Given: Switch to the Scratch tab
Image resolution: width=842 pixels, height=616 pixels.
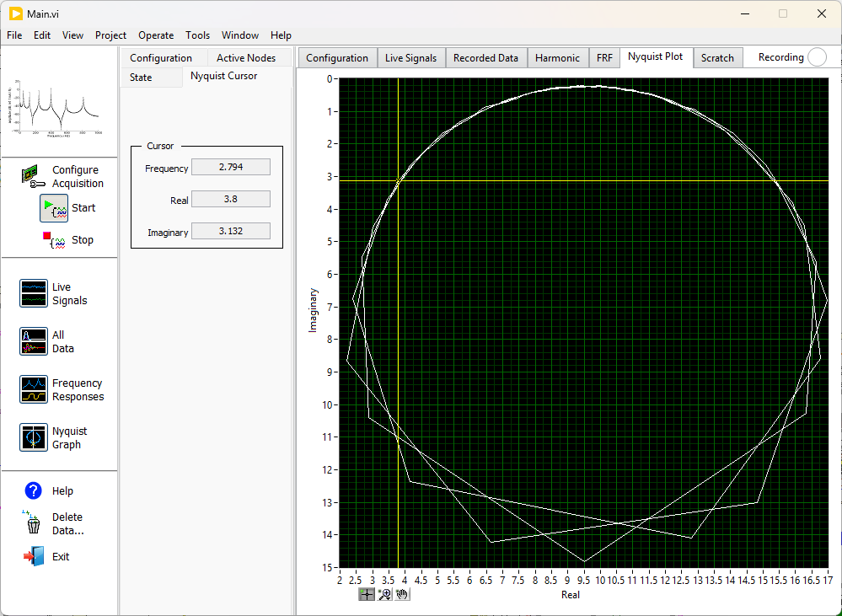Looking at the screenshot, I should click(717, 58).
